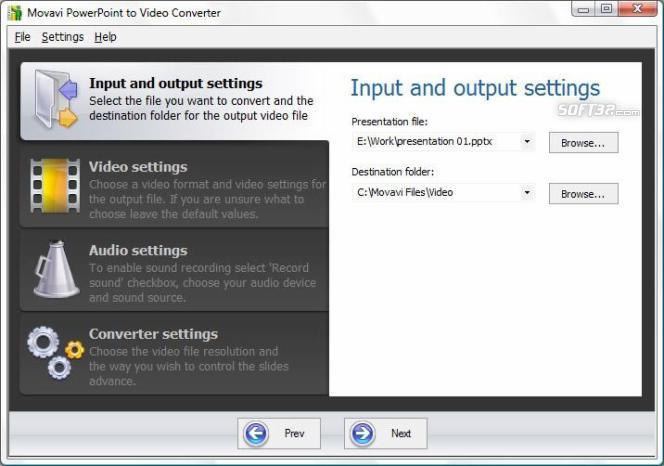The height and width of the screenshot is (466, 664).
Task: Open the Settings menu
Action: [62, 37]
